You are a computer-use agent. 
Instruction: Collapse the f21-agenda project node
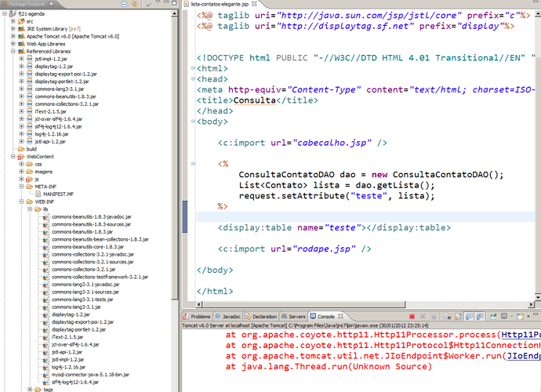[5, 14]
